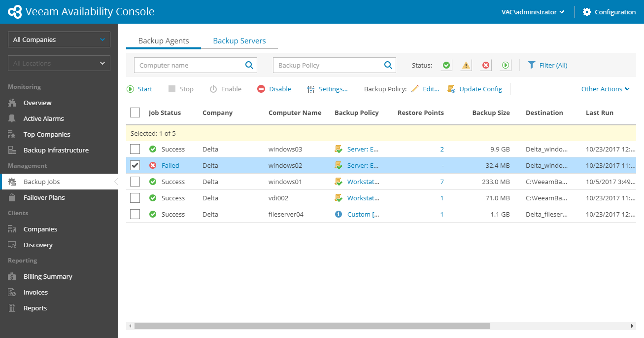Filter by yellow Warning status icon
This screenshot has height=338, width=644.
[x=466, y=65]
